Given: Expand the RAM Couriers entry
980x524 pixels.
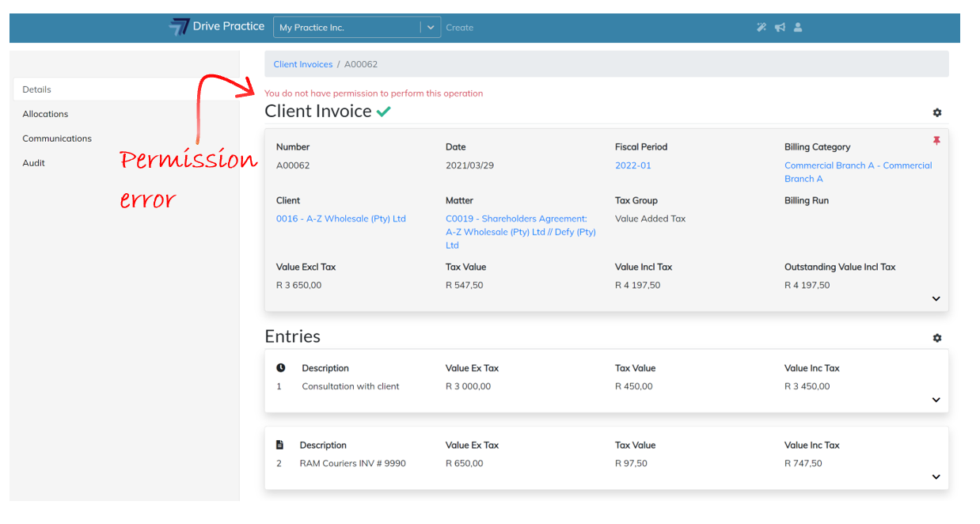Looking at the screenshot, I should 936,477.
